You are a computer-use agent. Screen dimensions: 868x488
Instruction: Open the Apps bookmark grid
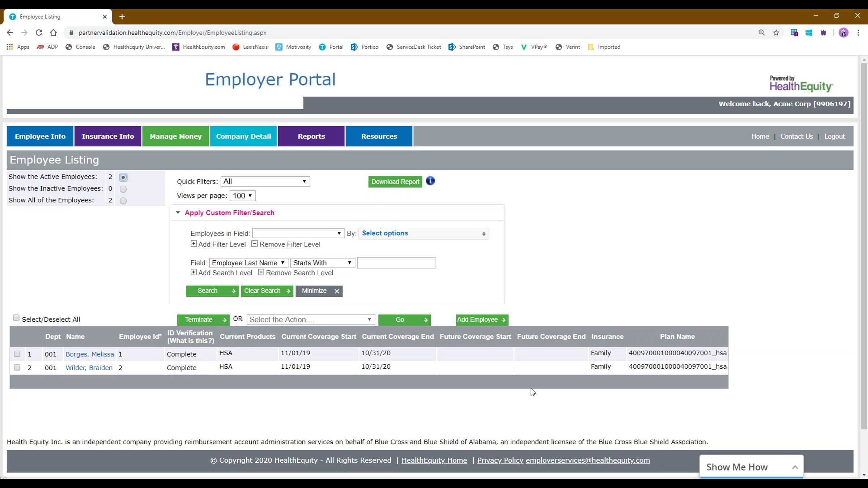pos(18,47)
